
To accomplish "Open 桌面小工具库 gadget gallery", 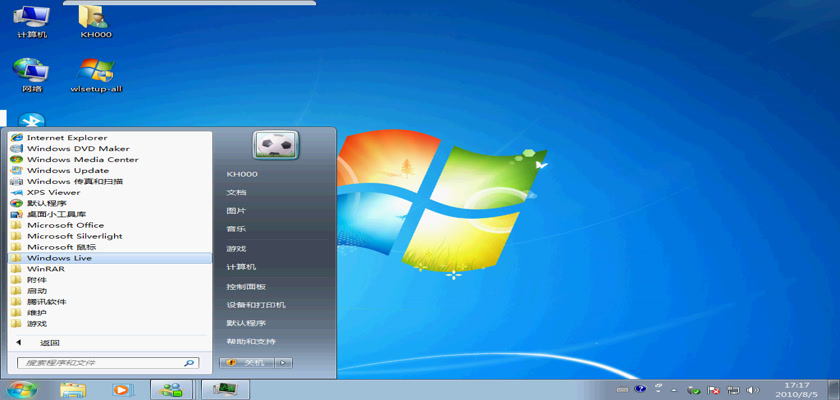I will point(110,214).
